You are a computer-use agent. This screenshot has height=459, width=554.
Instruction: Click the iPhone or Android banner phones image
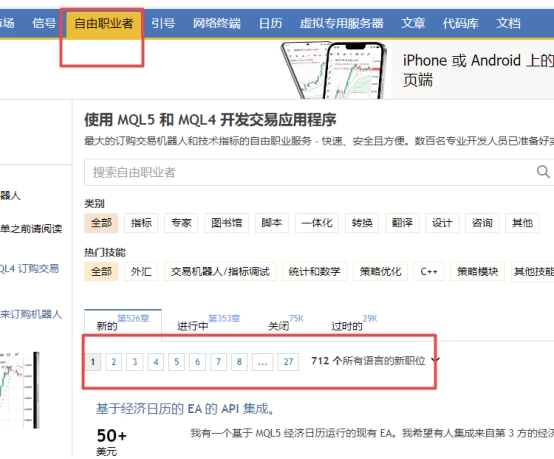[x=334, y=70]
